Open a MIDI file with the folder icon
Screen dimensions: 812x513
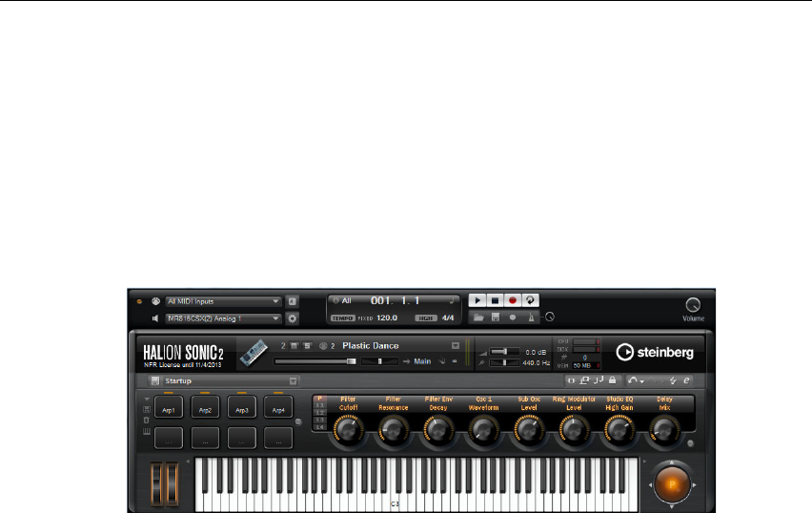(478, 318)
